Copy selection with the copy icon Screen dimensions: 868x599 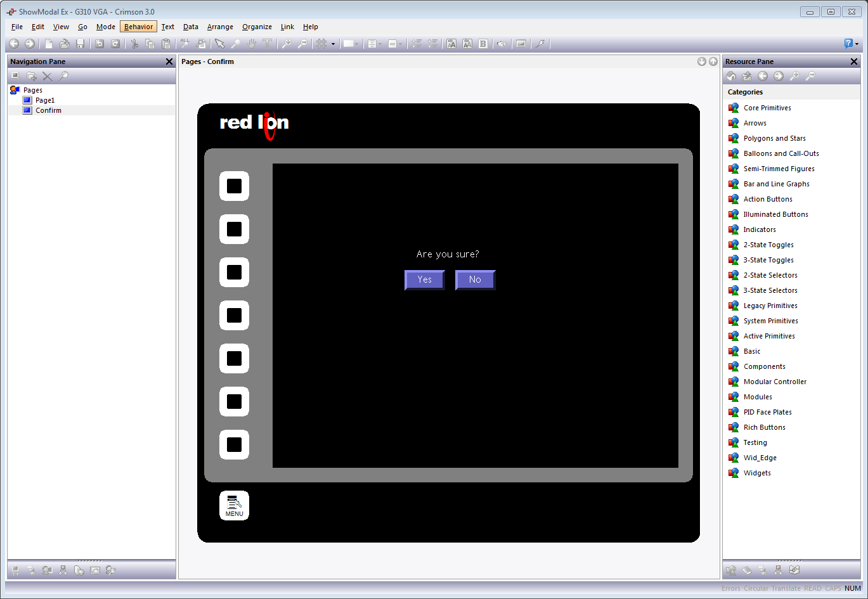[150, 44]
